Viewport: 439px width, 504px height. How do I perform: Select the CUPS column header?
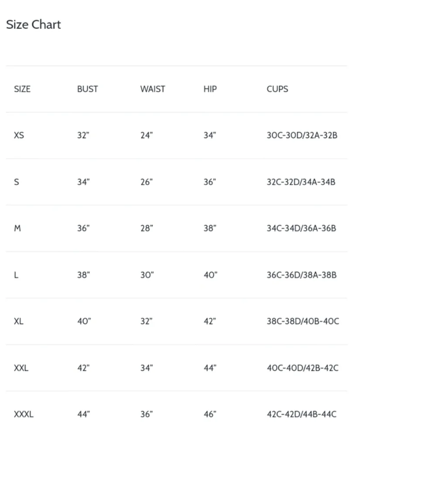[x=277, y=89]
